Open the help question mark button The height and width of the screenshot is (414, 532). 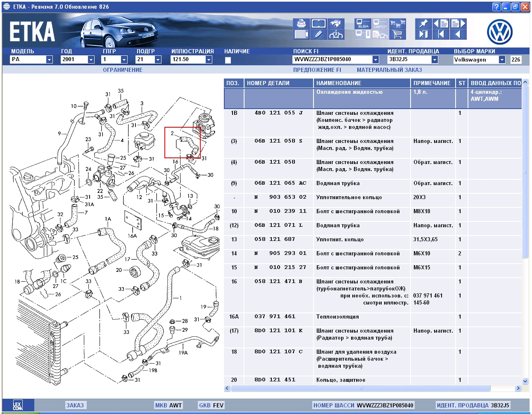pyautogui.click(x=496, y=7)
